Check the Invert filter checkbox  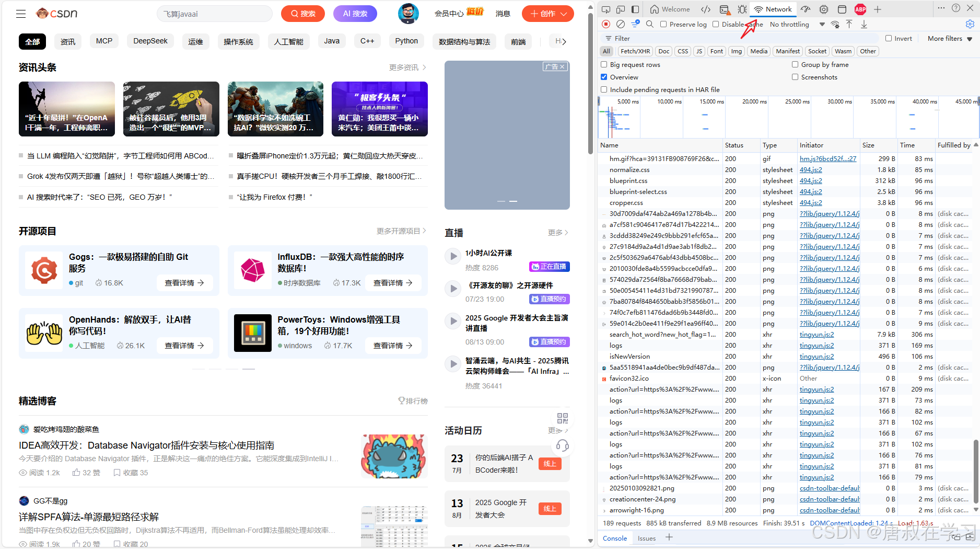pos(889,38)
